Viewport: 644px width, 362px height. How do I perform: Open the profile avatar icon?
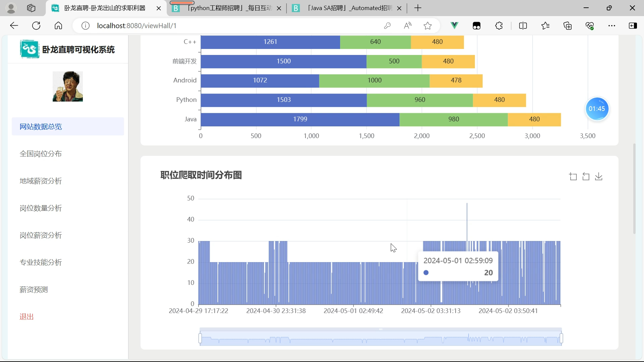click(x=11, y=8)
